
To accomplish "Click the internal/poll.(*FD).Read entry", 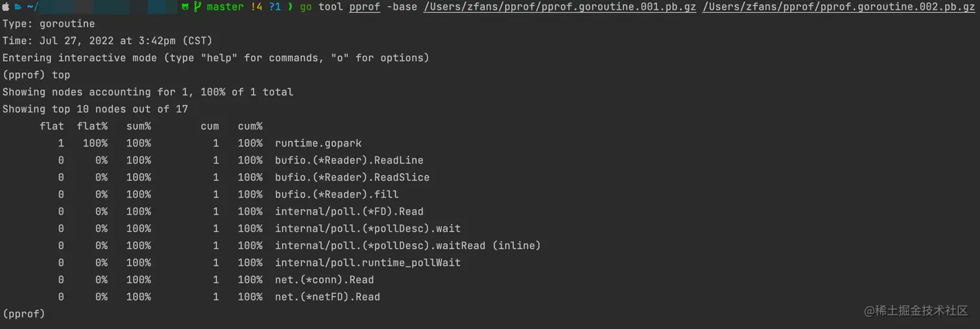I will (349, 212).
